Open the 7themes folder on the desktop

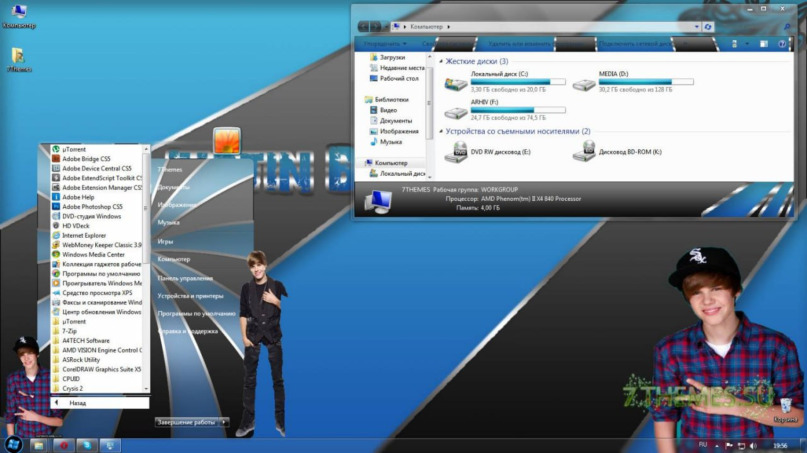[x=19, y=60]
